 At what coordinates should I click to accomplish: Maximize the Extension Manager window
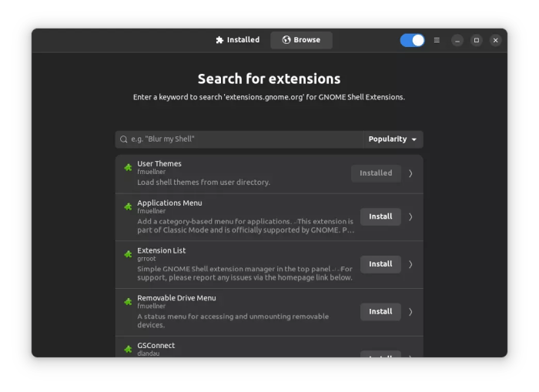click(x=477, y=40)
